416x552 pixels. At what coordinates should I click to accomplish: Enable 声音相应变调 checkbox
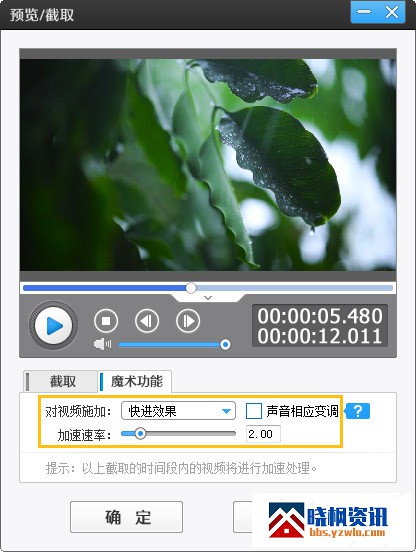tap(254, 411)
